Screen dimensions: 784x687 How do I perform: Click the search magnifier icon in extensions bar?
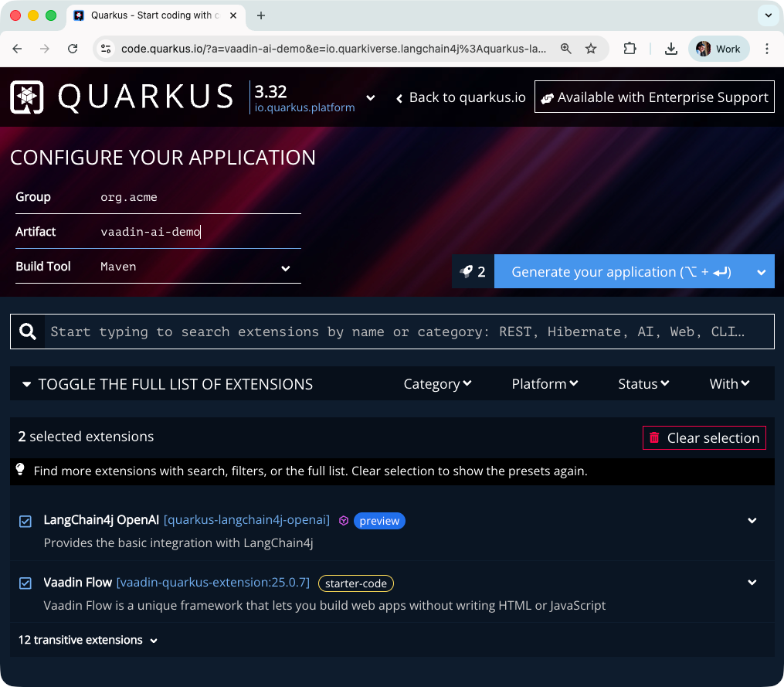pos(28,331)
